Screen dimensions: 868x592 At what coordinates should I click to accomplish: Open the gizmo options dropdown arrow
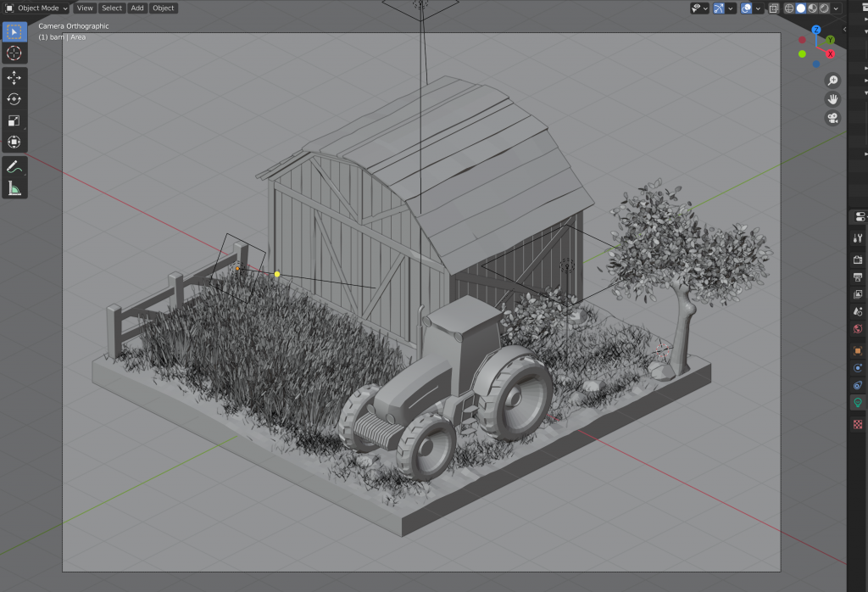click(731, 8)
